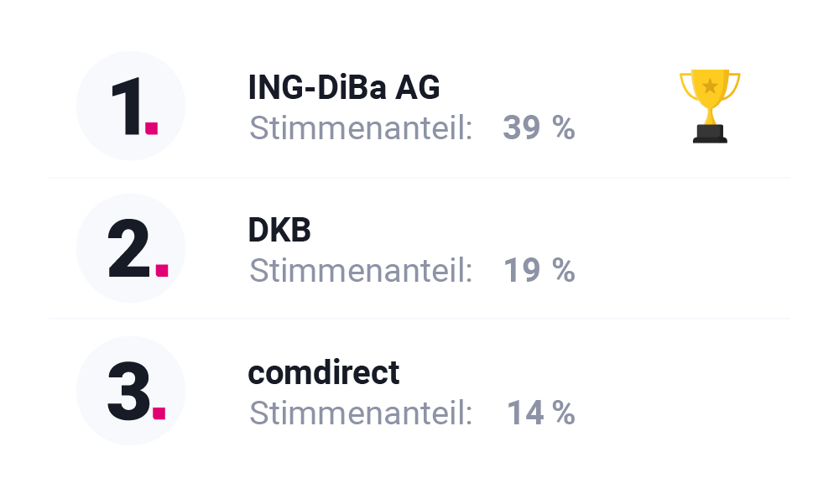Click the 14 % vote share value
This screenshot has height=504, width=839.
(x=541, y=413)
